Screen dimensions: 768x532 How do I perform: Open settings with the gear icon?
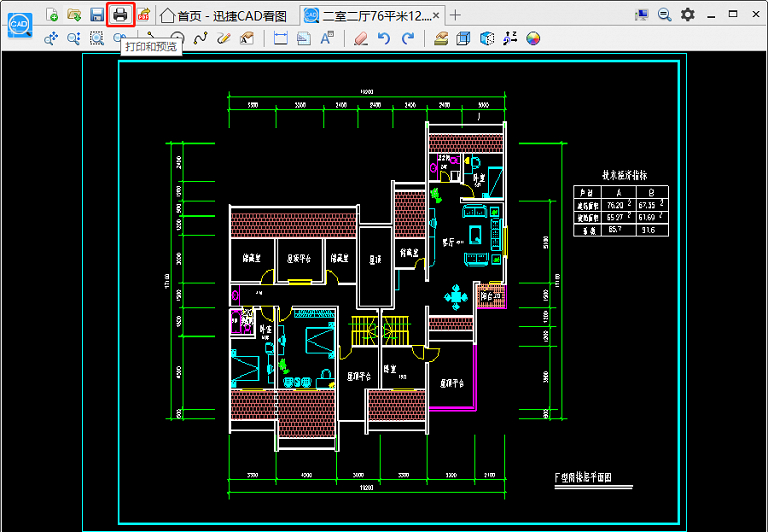click(688, 15)
